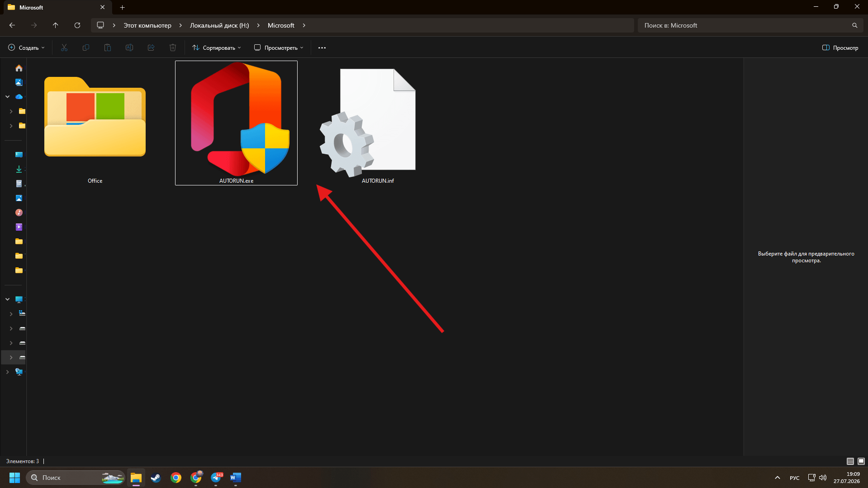This screenshot has height=488, width=868.
Task: Expand the Windows-logo drive tree node
Action: click(11, 314)
